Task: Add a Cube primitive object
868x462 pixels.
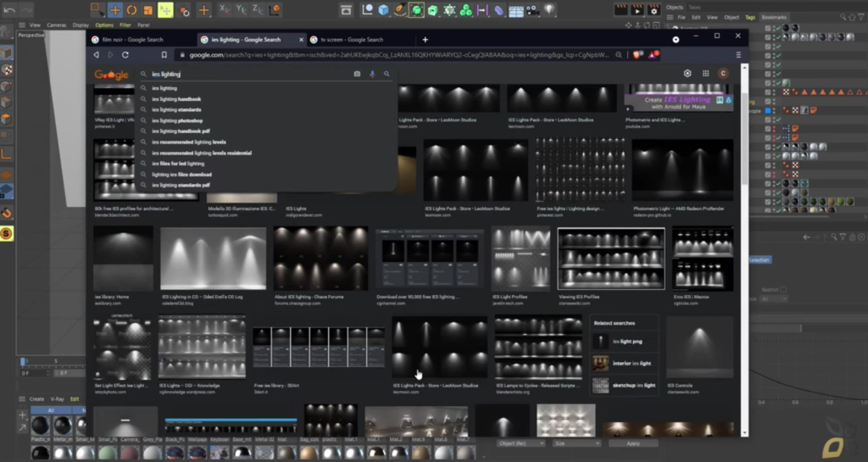Action: [x=384, y=10]
